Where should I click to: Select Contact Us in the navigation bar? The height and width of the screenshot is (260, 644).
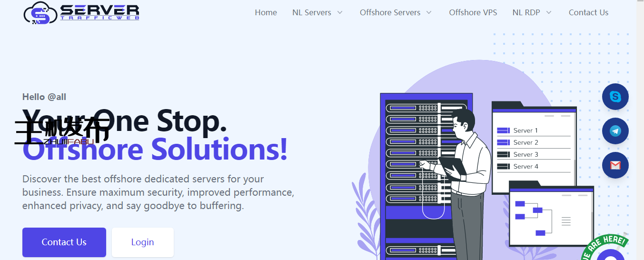(x=588, y=12)
